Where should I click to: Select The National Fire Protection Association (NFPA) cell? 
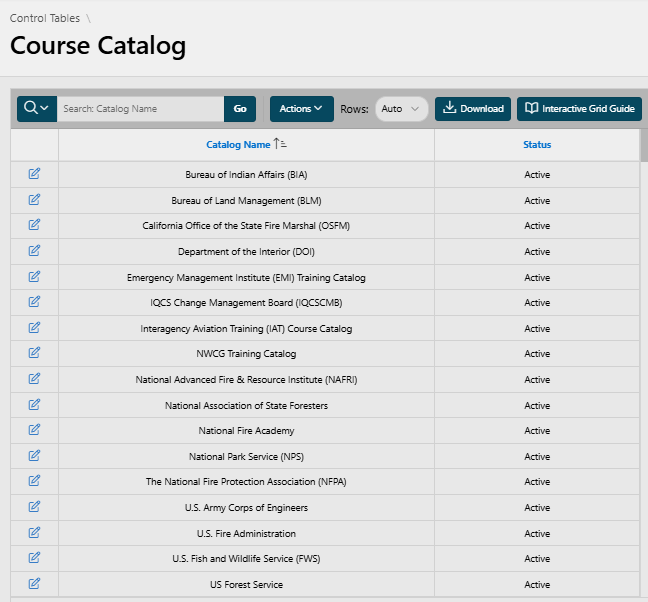[246, 482]
